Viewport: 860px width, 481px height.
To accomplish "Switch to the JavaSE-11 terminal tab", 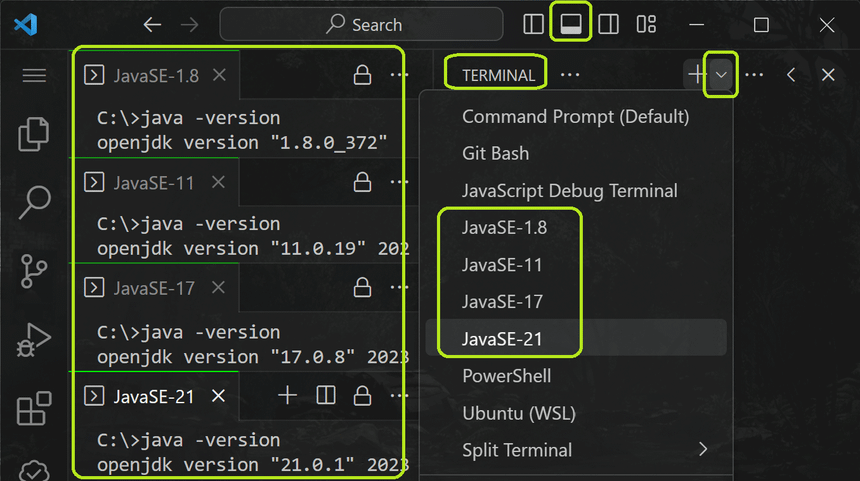I will pyautogui.click(x=153, y=183).
